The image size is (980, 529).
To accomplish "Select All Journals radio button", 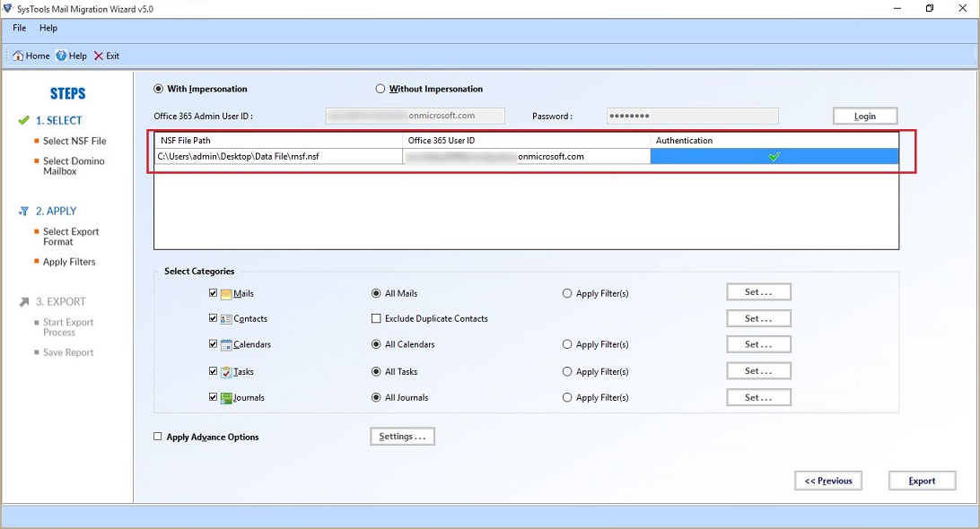I will click(376, 397).
